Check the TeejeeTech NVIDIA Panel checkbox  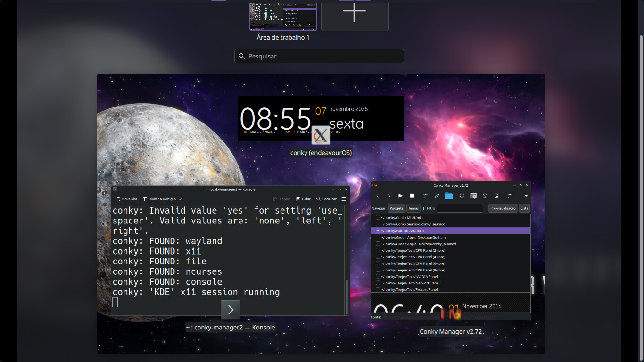[378, 277]
